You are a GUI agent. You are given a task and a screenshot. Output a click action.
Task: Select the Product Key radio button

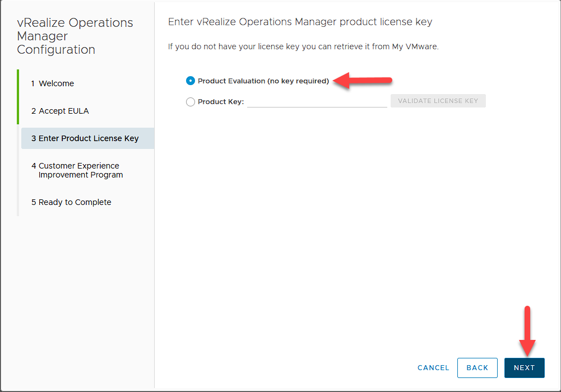191,102
